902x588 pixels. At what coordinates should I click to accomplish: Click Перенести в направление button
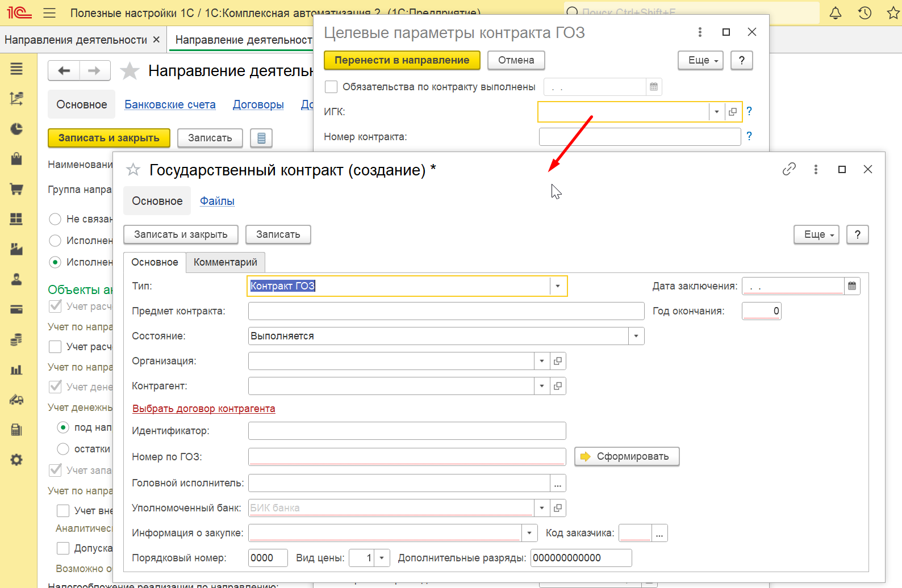[402, 60]
